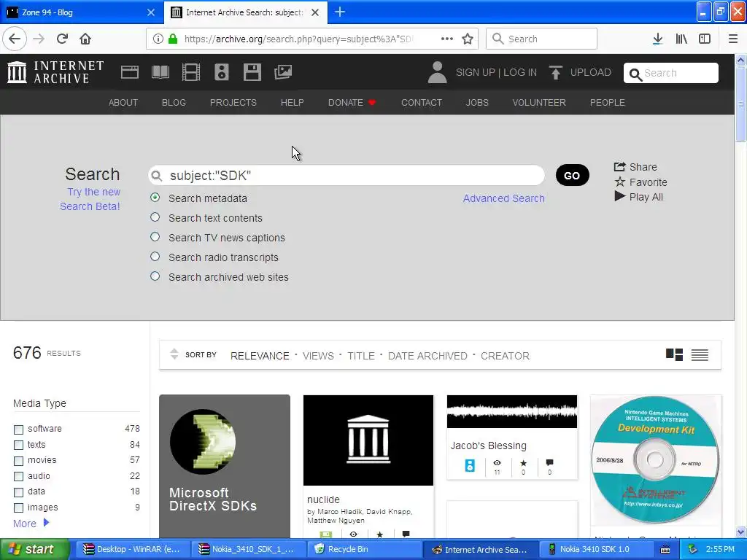Viewport: 747px width, 560px height.
Task: Check the software media type filter
Action: coord(18,429)
